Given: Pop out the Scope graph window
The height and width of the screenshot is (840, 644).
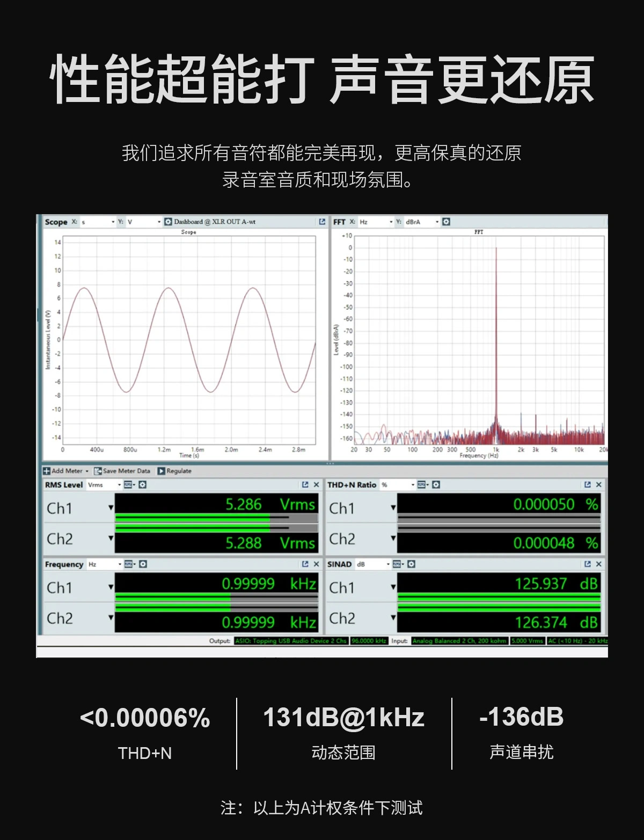Looking at the screenshot, I should [x=322, y=222].
